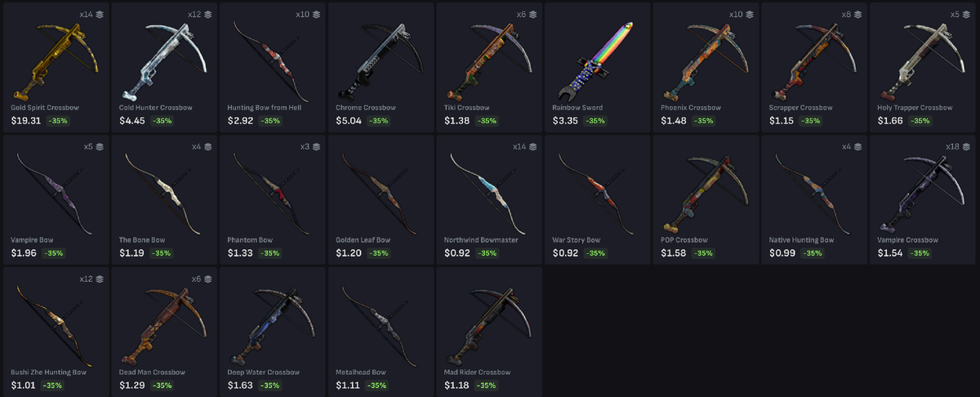Open the Rainbow Sword item card

click(x=596, y=66)
